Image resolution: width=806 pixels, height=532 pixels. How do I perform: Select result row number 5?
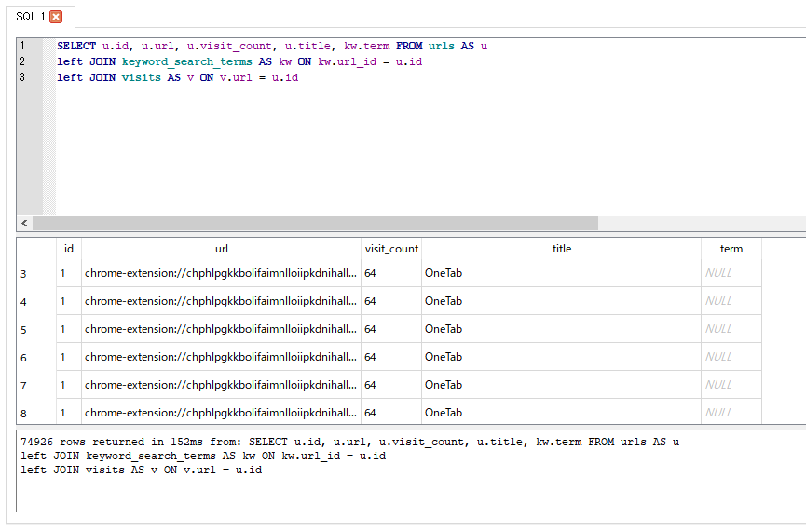tap(24, 330)
